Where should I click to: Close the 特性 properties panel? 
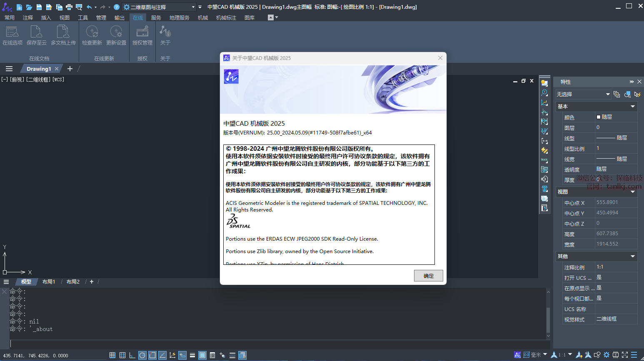tap(639, 82)
